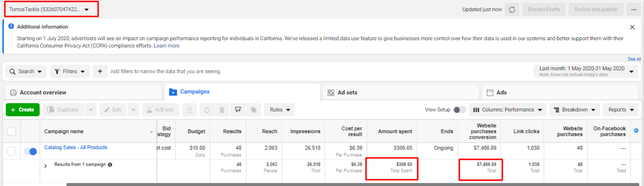Click the Ad sets grid icon

tap(331, 93)
